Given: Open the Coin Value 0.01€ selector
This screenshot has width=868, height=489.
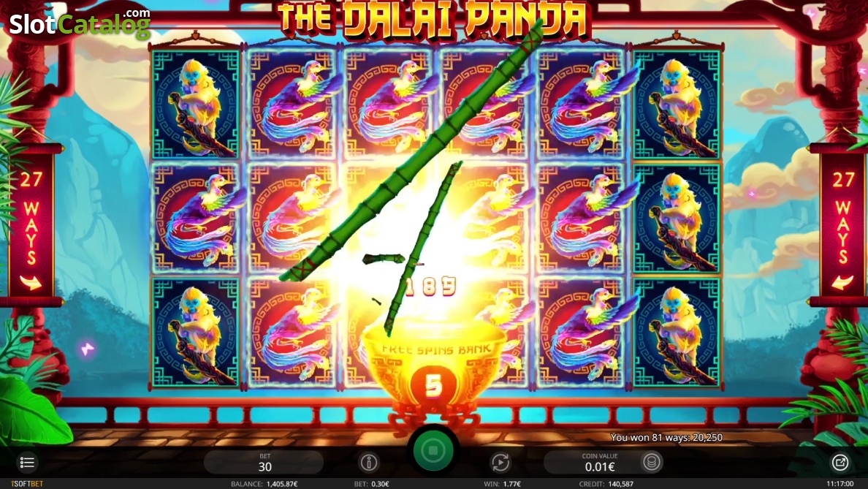Looking at the screenshot, I should click(600, 462).
